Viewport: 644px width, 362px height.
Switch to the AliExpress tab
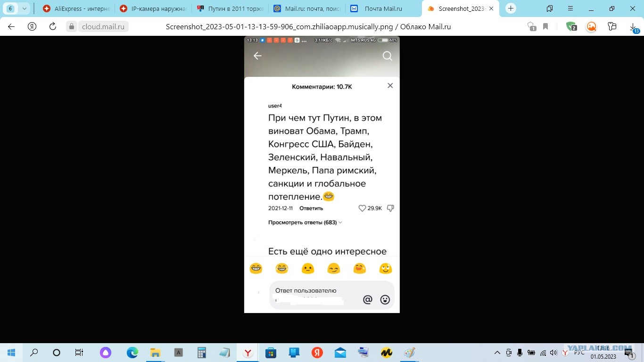pyautogui.click(x=75, y=8)
